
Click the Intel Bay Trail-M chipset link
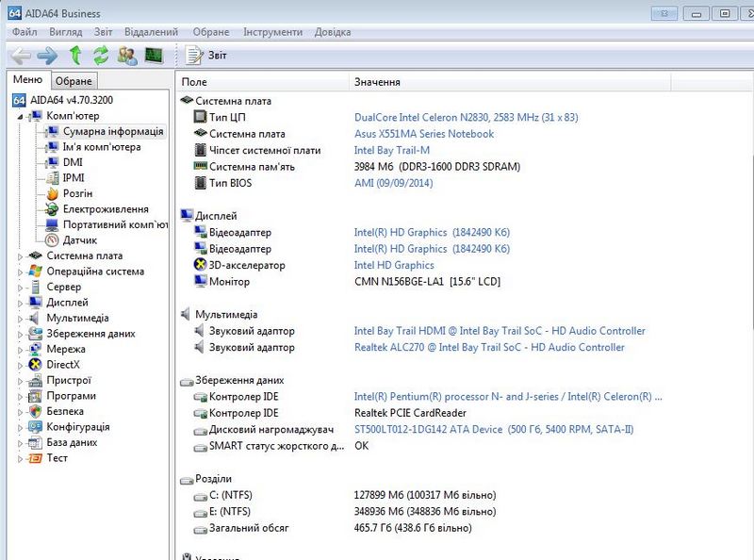coord(391,151)
